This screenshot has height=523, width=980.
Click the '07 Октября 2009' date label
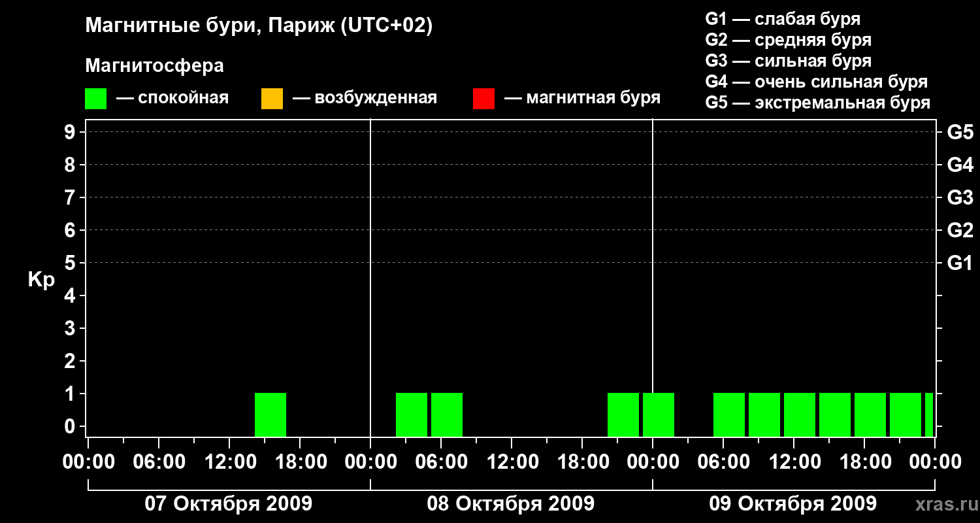coord(228,504)
